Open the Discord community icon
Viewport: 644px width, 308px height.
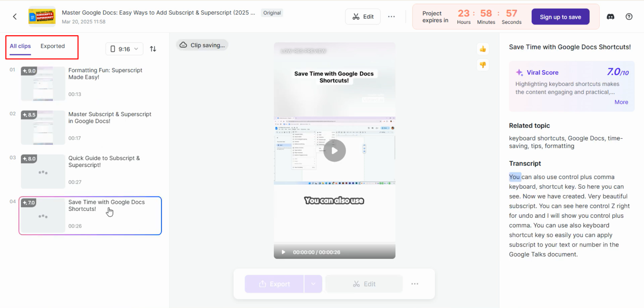click(610, 16)
